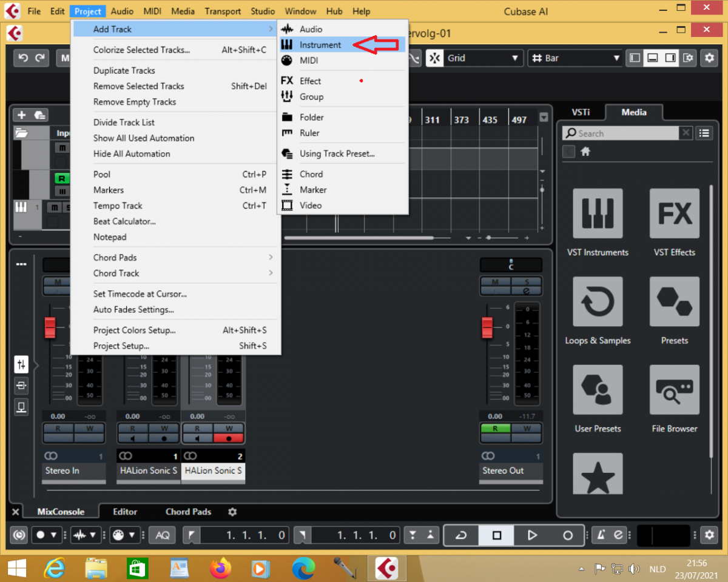Open the setup gear at toolbar end
Screen dimensions: 728x582
709,58
